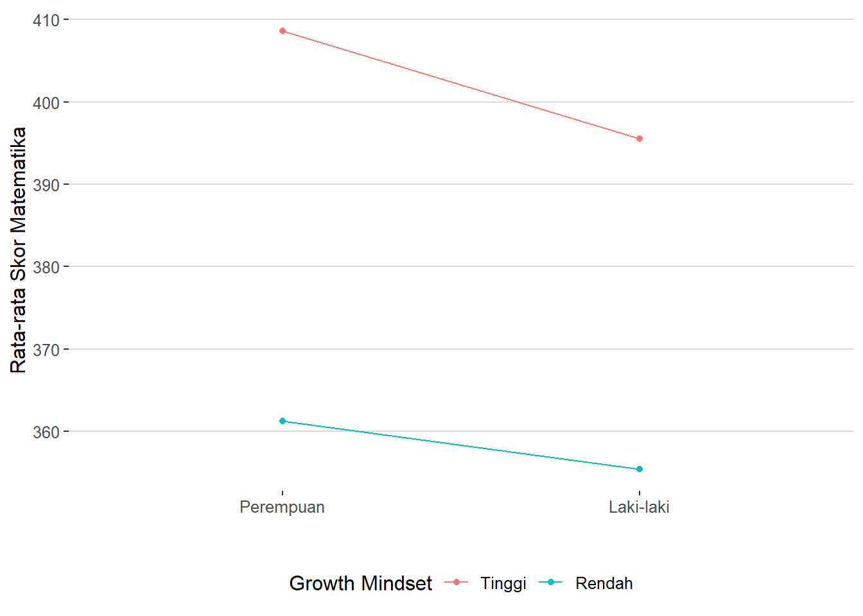
Task: Click the Tinggi data point for Laki-laki
Action: coord(640,139)
